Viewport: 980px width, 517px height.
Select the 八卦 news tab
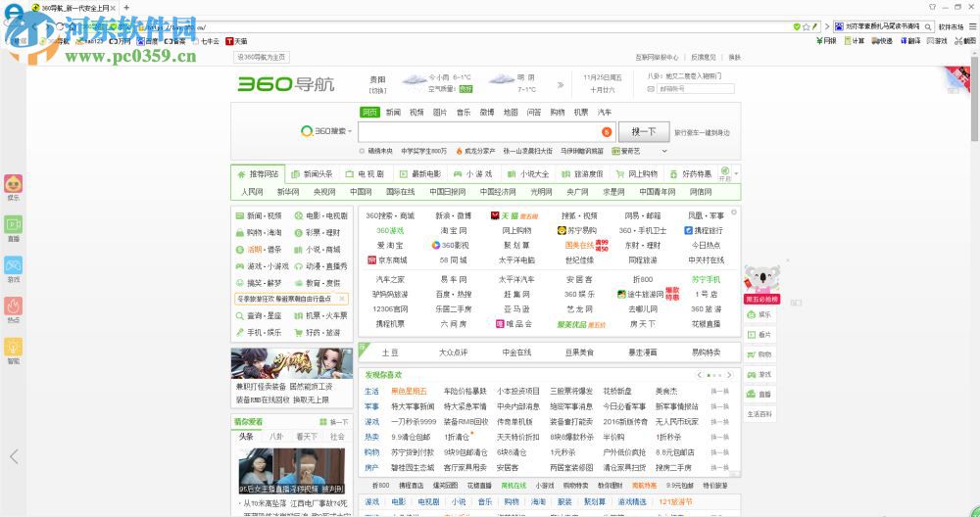[275, 437]
